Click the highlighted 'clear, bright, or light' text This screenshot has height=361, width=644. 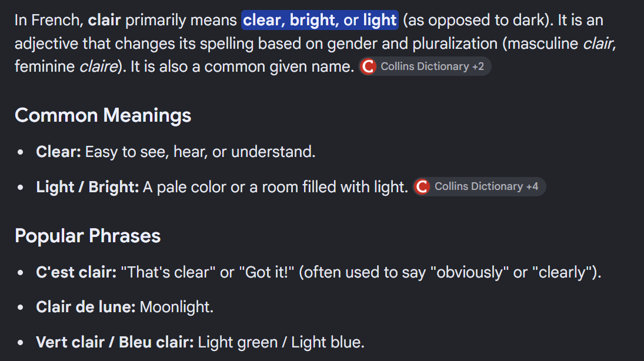320,20
